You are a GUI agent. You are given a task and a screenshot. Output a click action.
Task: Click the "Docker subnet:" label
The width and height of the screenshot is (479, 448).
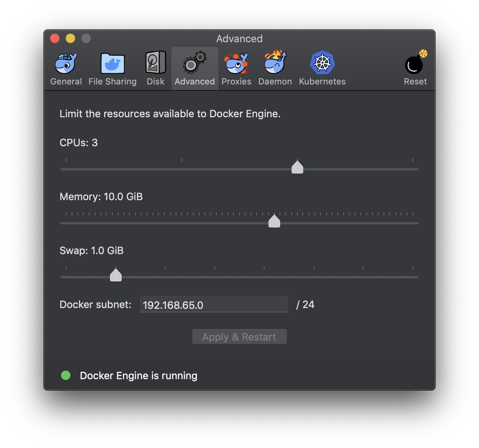[95, 305]
